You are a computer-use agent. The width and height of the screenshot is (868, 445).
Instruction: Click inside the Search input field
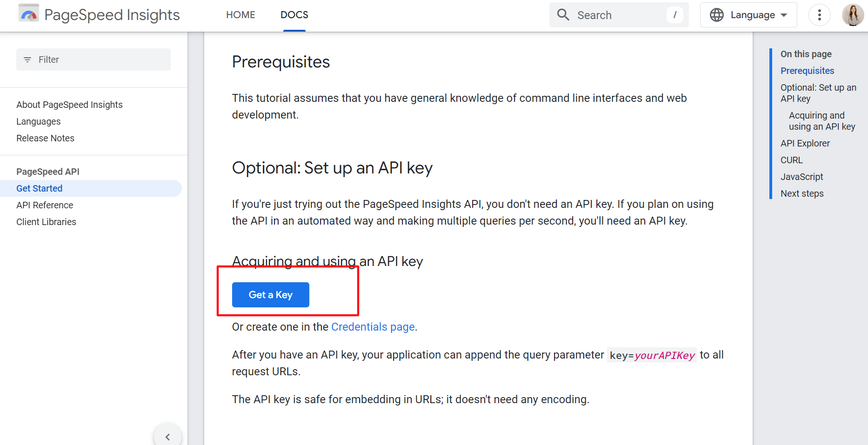tap(614, 14)
